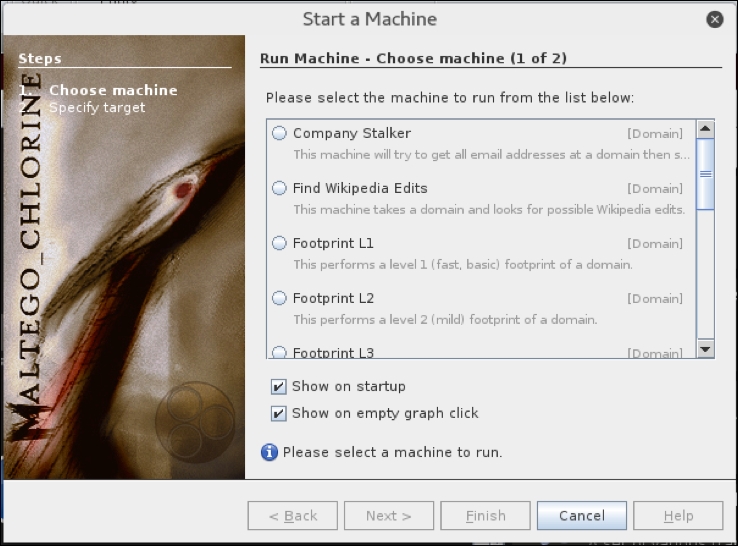
Task: Click the machine list scrollbar thumb
Action: (x=705, y=174)
